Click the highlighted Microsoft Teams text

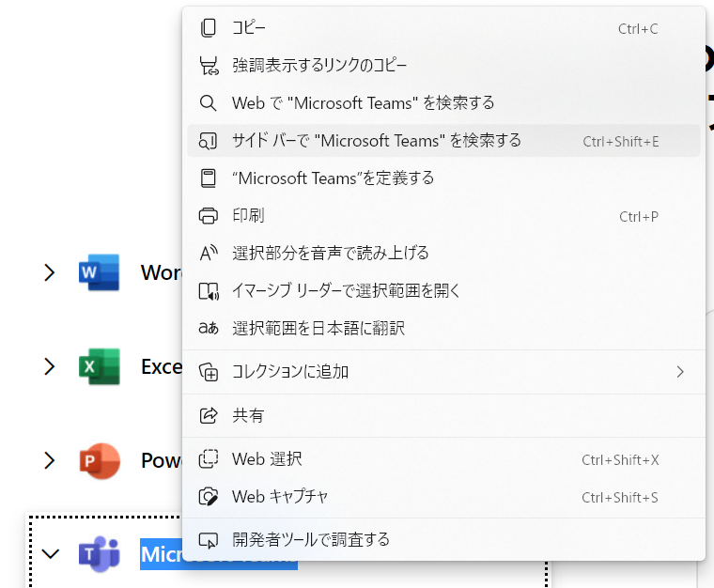coord(162,554)
